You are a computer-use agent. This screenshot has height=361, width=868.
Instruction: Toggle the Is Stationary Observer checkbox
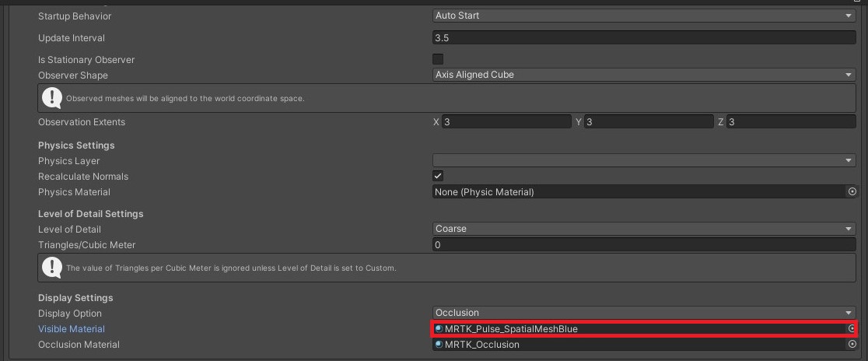coord(438,58)
